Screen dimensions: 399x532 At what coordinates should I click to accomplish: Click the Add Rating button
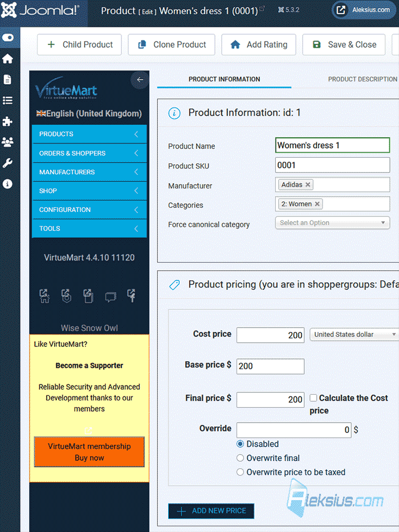pos(259,44)
